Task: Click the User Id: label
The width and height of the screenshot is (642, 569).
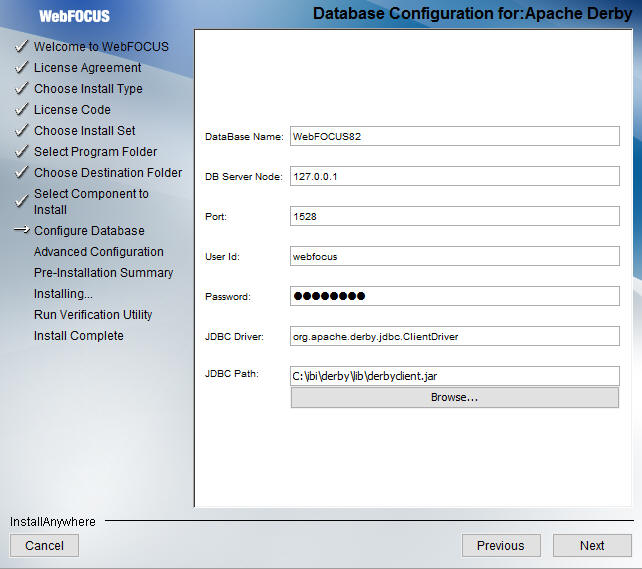Action: pos(222,257)
